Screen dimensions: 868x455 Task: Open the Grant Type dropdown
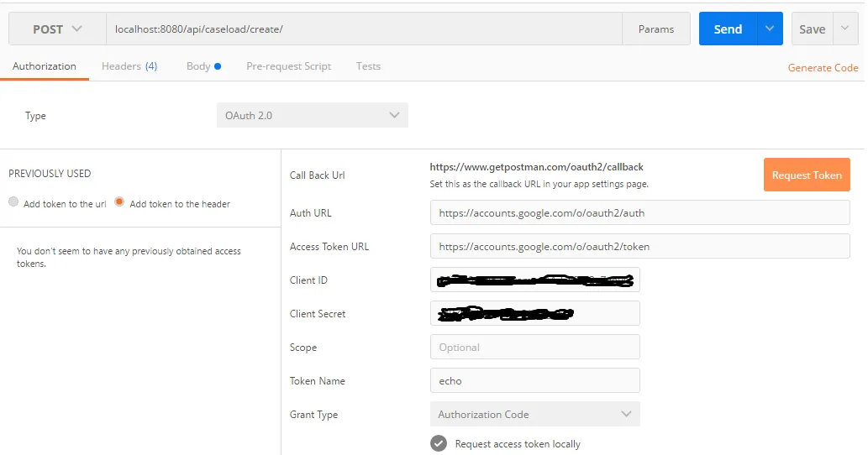point(534,415)
